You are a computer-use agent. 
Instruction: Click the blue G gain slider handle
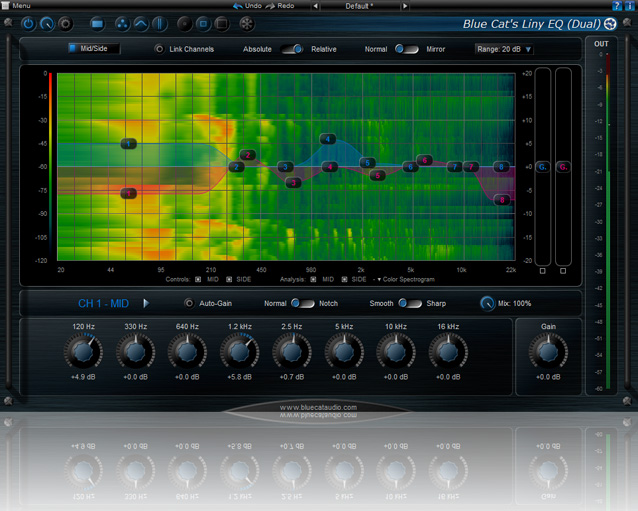coord(542,167)
